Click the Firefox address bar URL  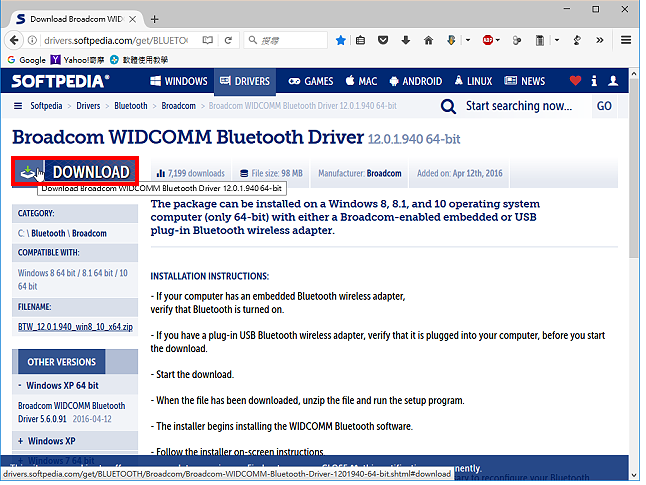(x=116, y=40)
